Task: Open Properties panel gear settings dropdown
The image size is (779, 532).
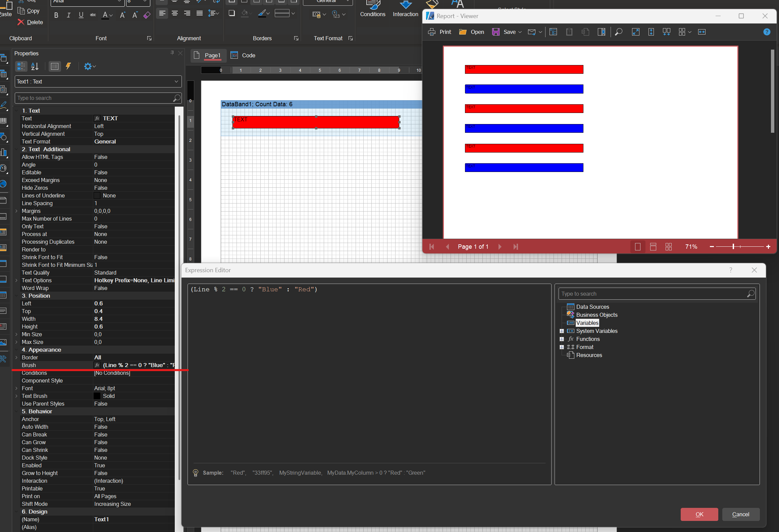Action: 90,66
